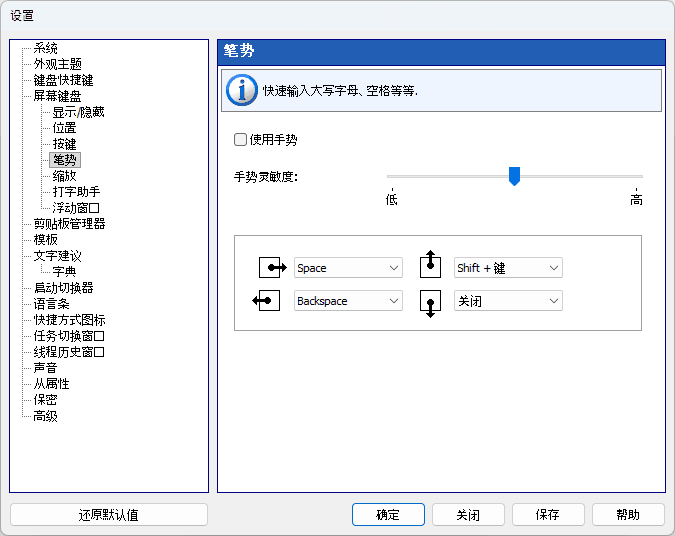This screenshot has height=536, width=675.
Task: Open 启动切换器 settings page
Action: tap(63, 288)
